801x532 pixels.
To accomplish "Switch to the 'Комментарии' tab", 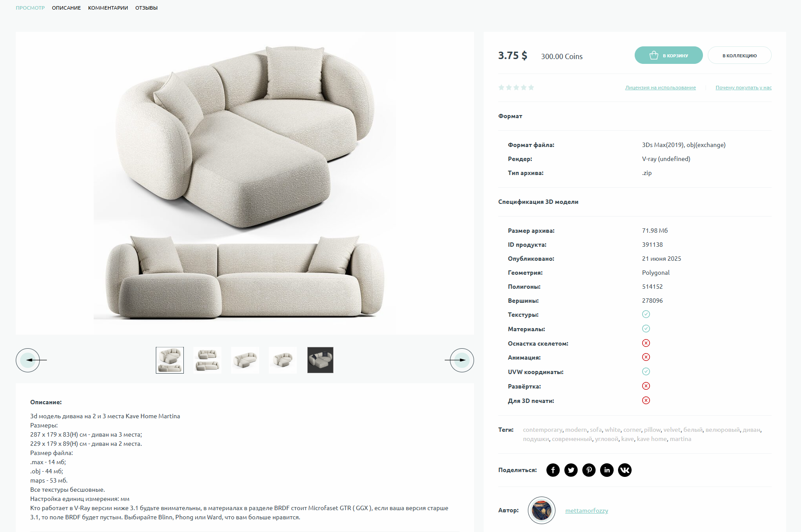I will click(108, 8).
